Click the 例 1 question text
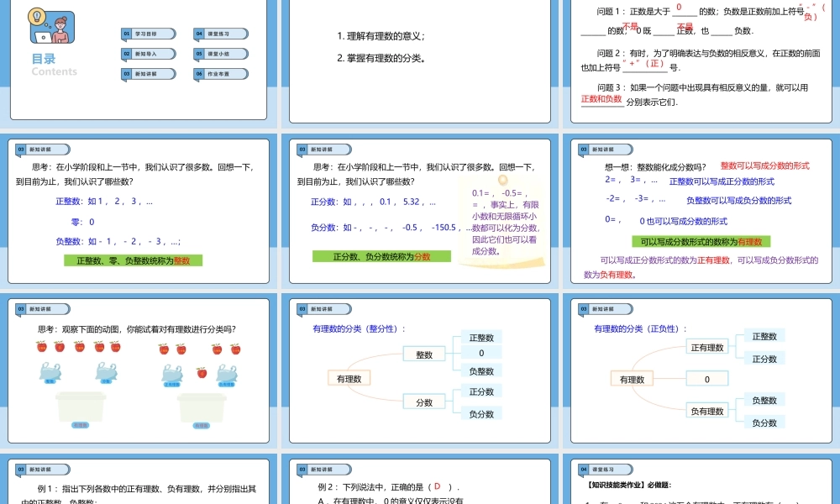 pos(139,495)
